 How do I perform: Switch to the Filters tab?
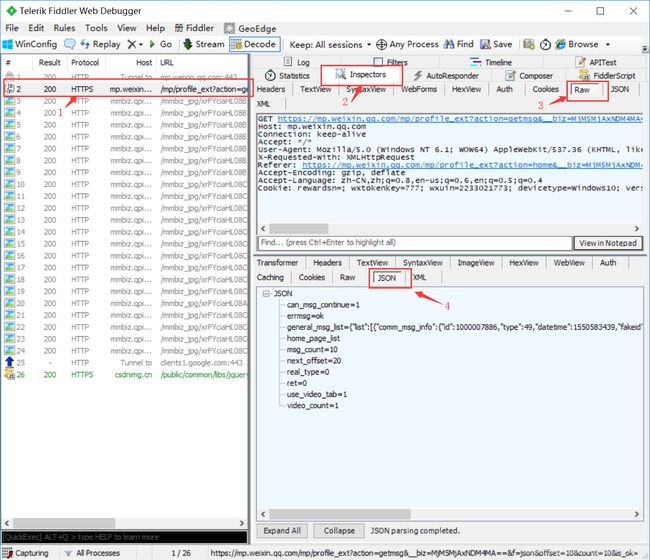[x=390, y=62]
